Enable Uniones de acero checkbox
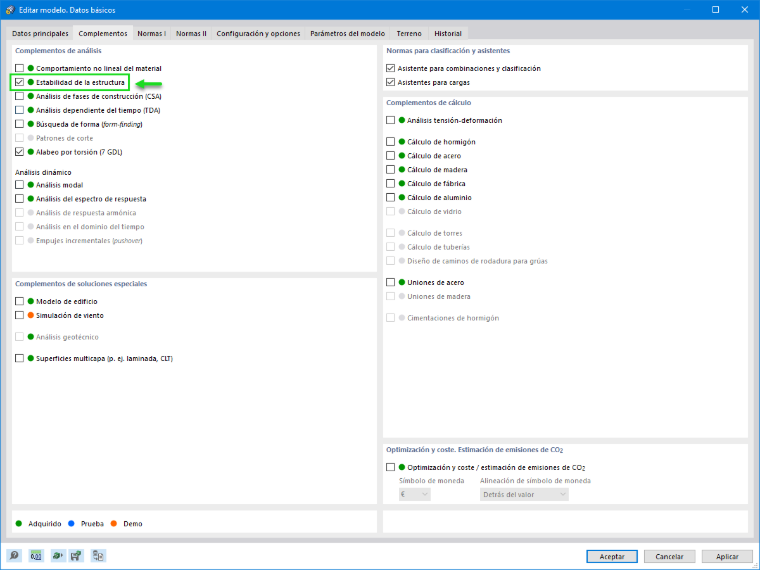Viewport: 760px width, 570px height. [x=391, y=282]
